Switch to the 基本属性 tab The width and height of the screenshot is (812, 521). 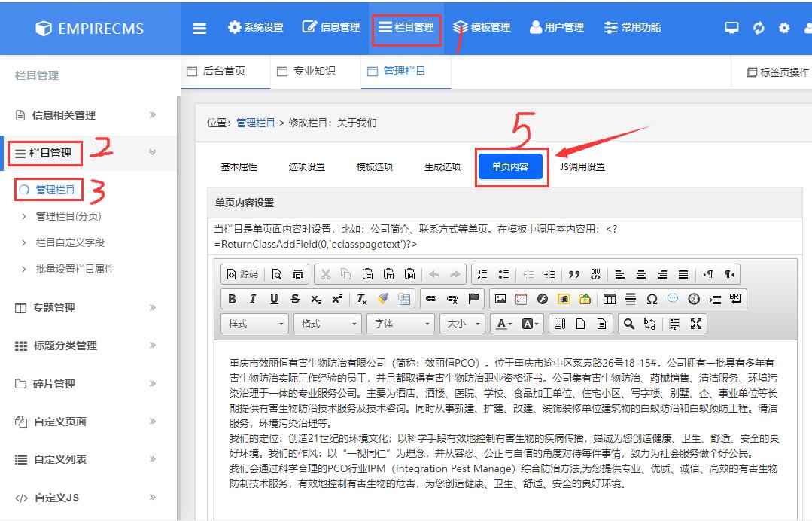pos(238,166)
